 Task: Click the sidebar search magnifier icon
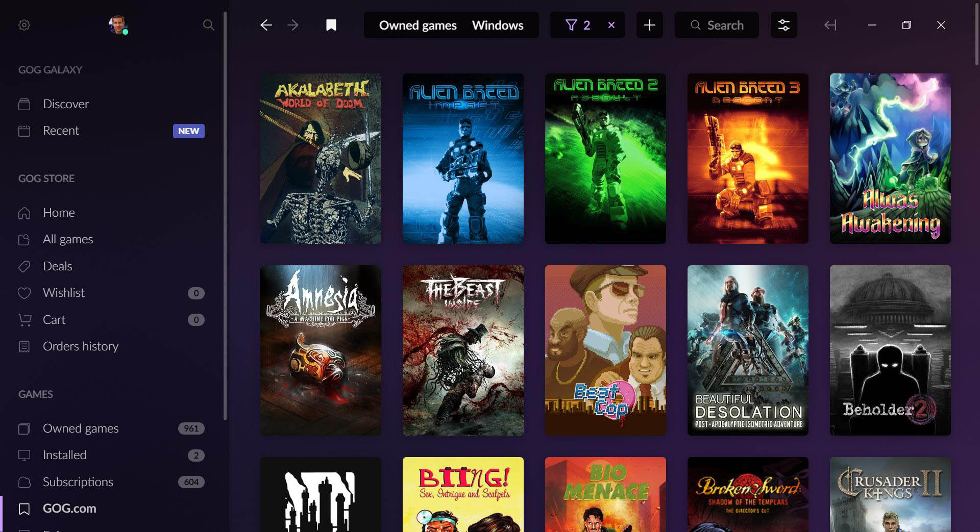coord(208,25)
